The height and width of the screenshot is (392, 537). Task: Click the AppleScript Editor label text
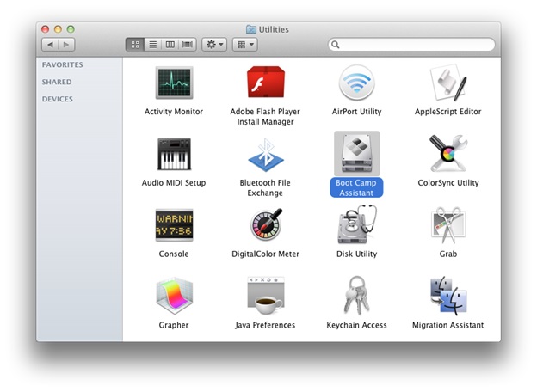click(448, 112)
